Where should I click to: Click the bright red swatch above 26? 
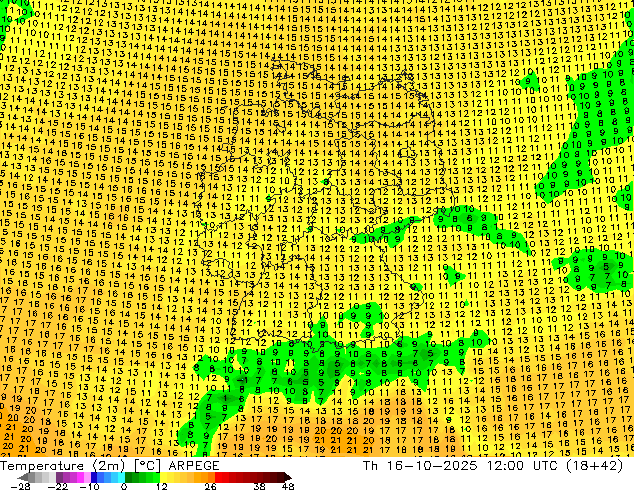(x=218, y=477)
